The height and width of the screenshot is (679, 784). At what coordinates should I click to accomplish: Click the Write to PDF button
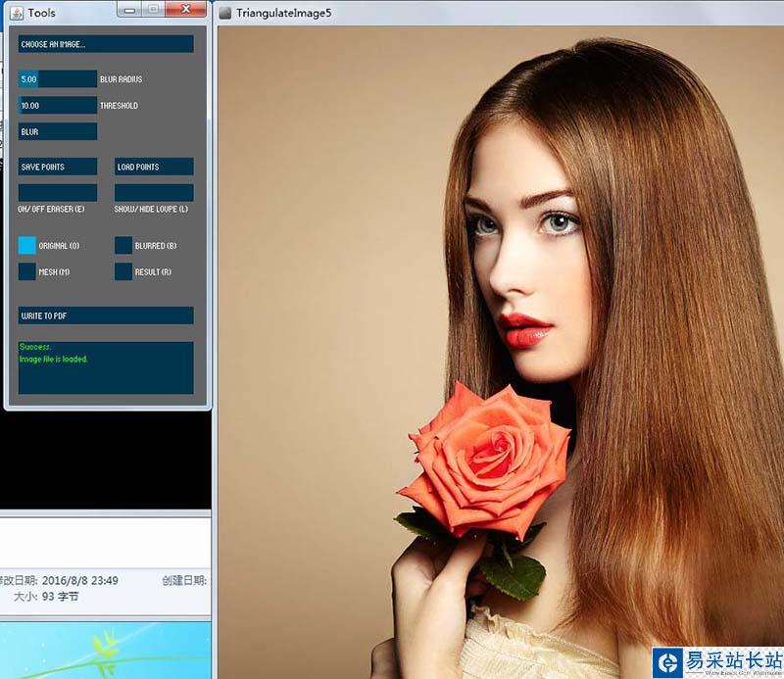(x=106, y=315)
